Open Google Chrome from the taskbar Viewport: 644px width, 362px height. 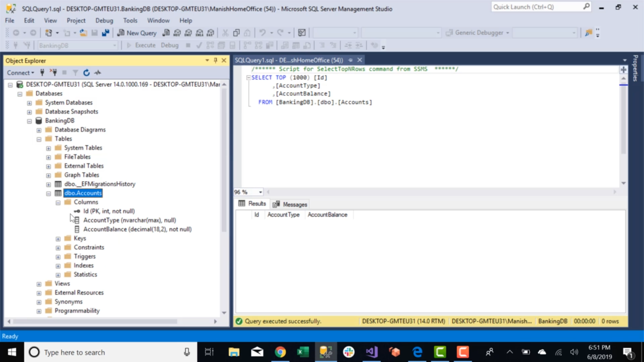(280, 352)
